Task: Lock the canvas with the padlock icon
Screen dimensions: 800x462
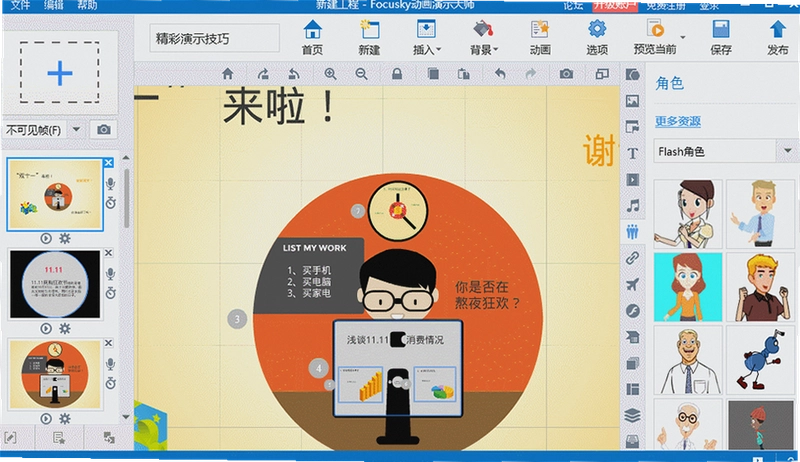Action: tap(397, 74)
